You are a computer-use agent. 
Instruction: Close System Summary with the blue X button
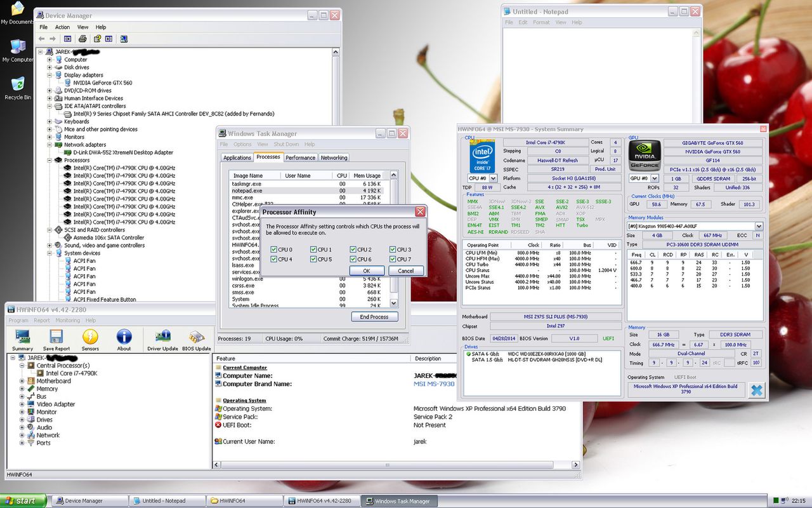757,390
